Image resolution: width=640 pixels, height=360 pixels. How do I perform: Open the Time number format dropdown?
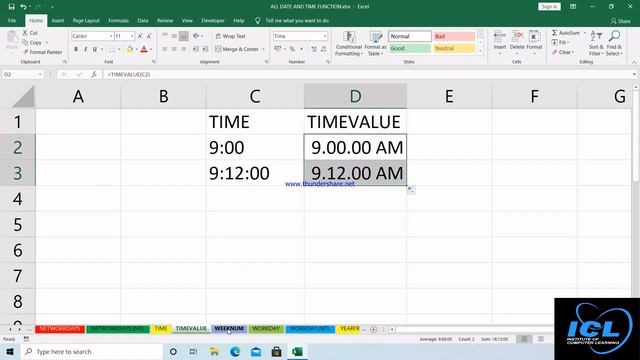[324, 36]
